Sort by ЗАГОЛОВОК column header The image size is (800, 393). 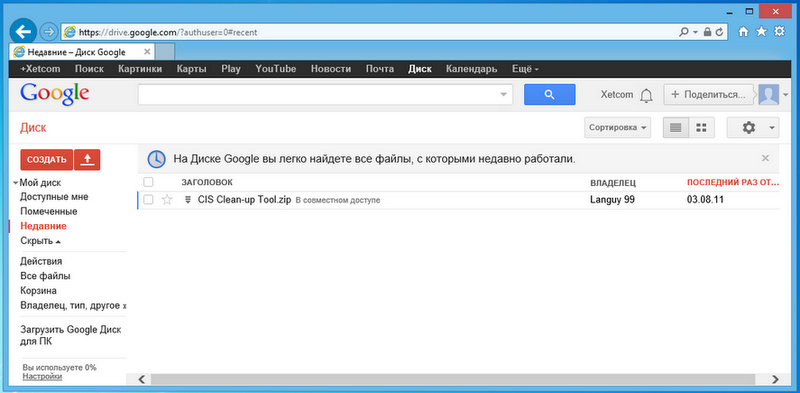(x=207, y=182)
